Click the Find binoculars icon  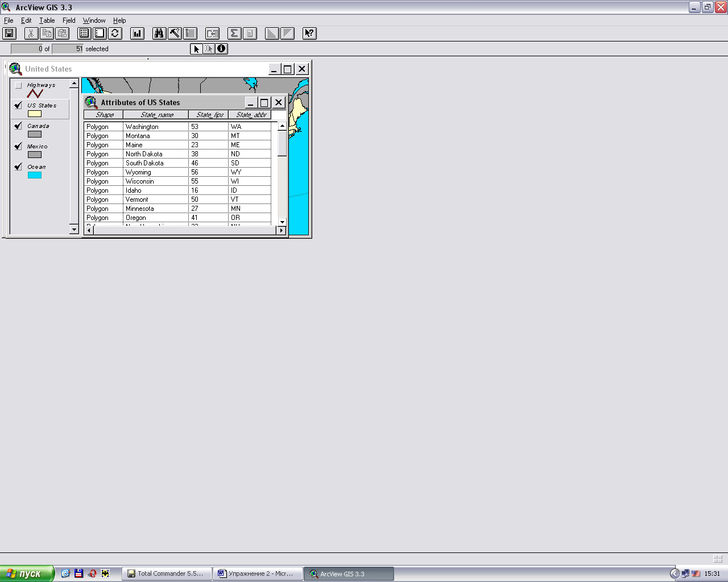(159, 34)
